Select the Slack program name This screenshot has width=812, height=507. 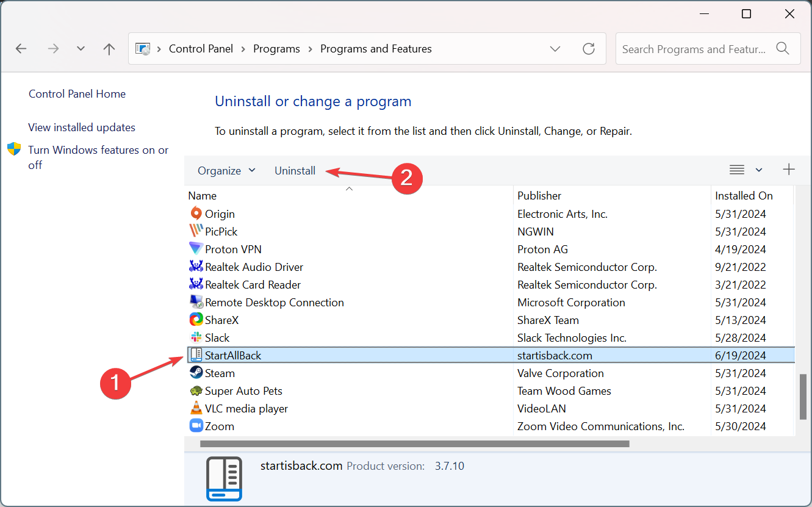[x=217, y=337]
